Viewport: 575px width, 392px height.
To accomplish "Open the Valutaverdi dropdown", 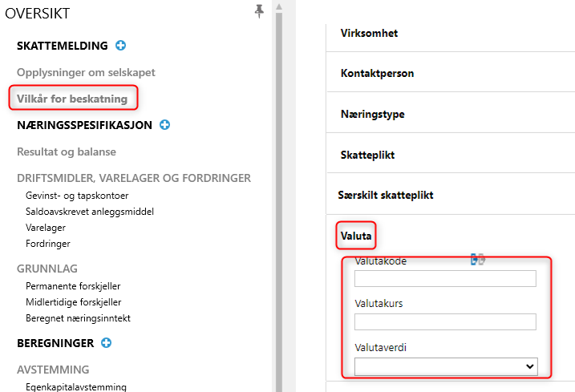I will pos(446,366).
